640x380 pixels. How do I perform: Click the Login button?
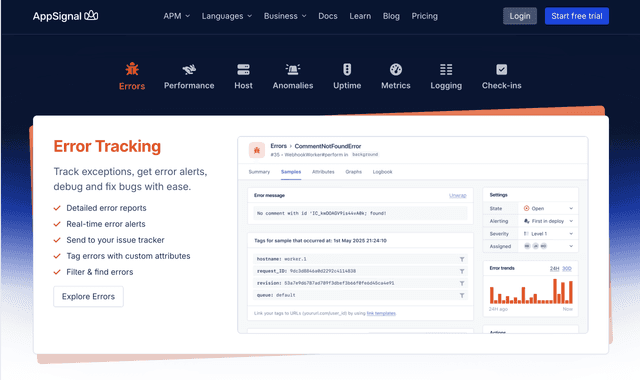click(x=520, y=16)
